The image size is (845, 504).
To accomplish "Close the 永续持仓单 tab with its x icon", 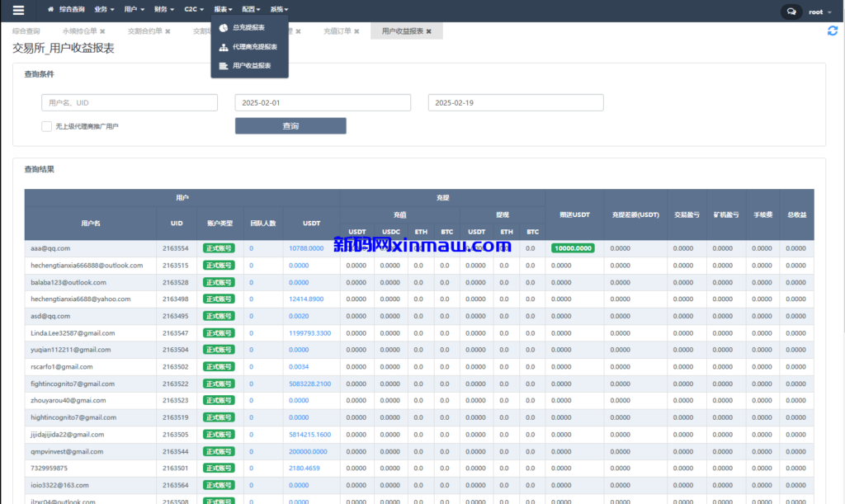I will [x=102, y=30].
